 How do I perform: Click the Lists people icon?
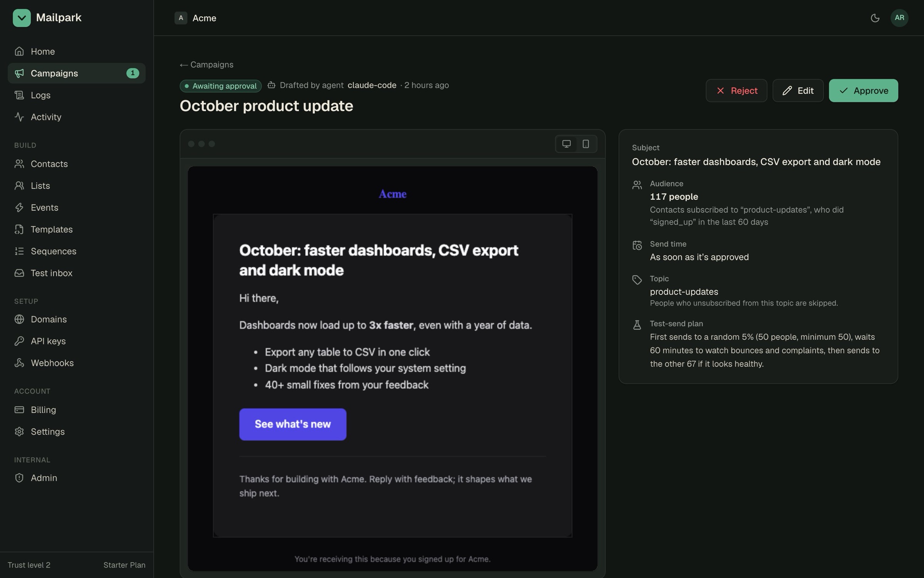[19, 186]
